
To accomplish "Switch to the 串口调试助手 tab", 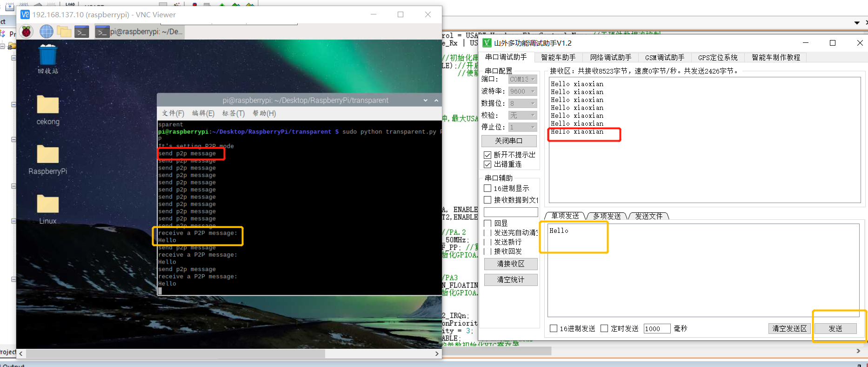I will pyautogui.click(x=506, y=57).
